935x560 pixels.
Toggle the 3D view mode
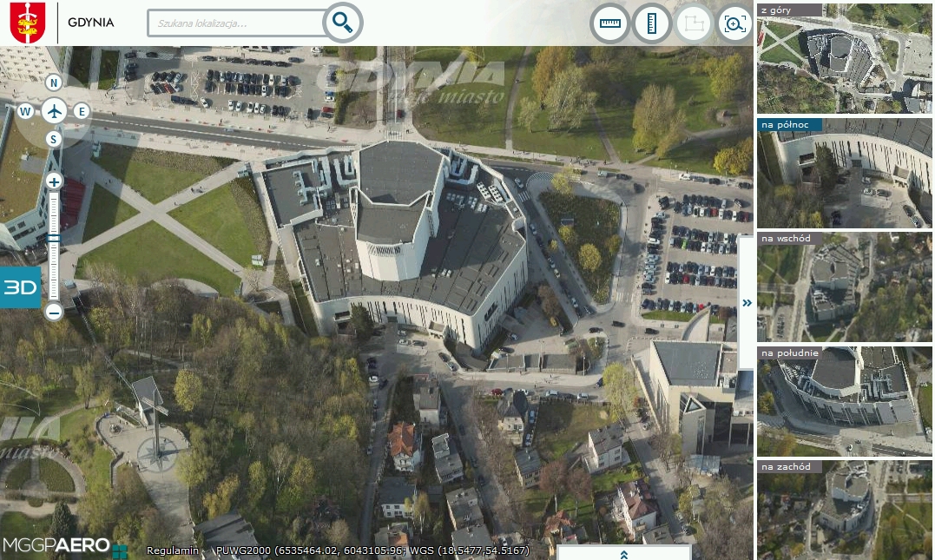(x=19, y=288)
